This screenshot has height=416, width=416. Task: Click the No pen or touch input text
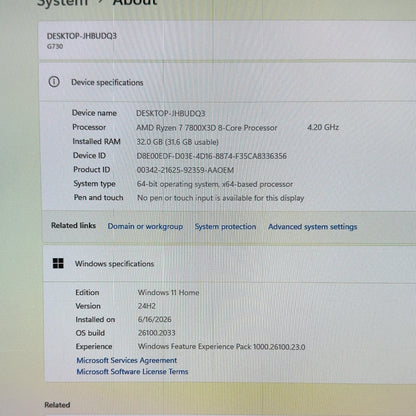(x=221, y=198)
